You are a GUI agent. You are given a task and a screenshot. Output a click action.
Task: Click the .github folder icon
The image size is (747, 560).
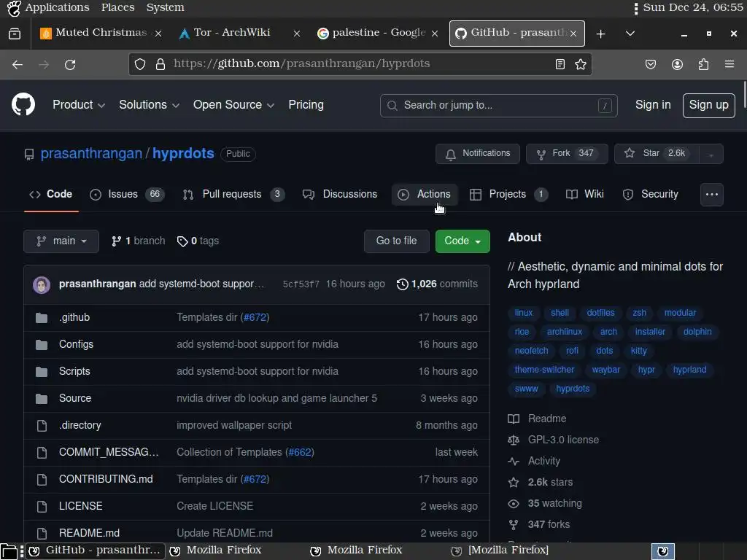click(x=42, y=318)
